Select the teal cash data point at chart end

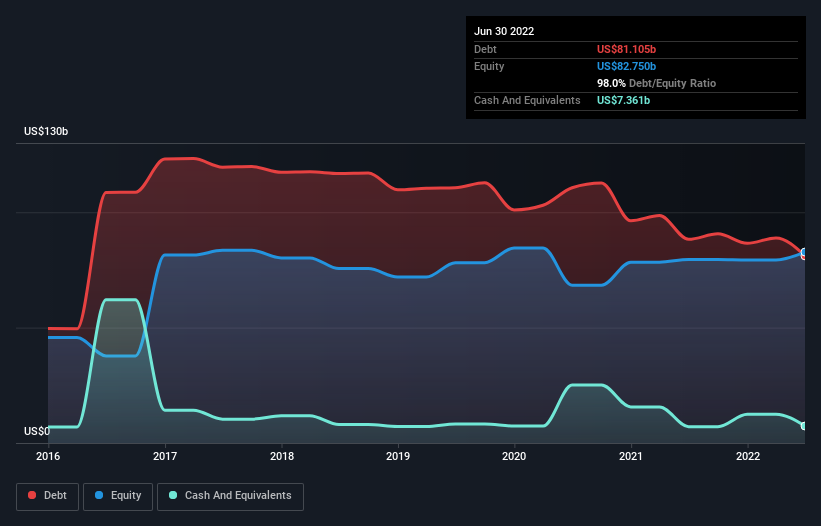(x=803, y=426)
